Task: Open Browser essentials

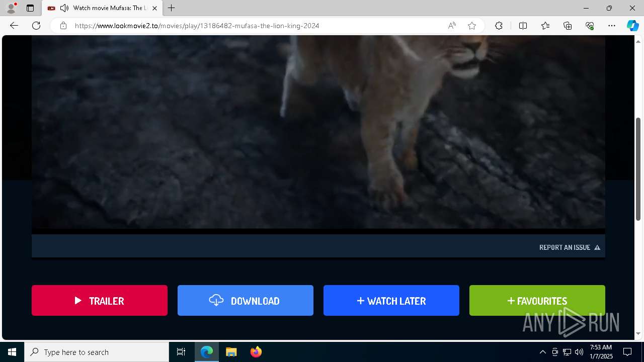Action: coord(590,26)
